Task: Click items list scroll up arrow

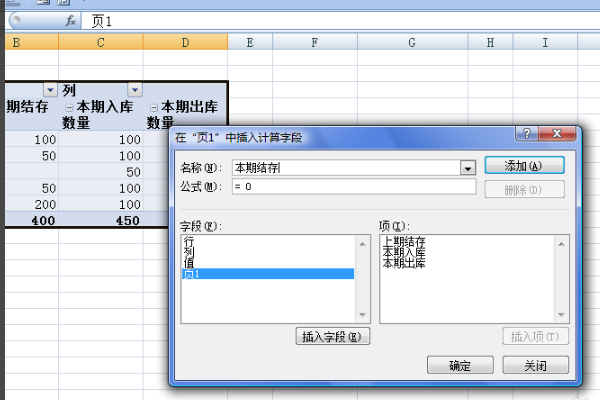Action: coord(561,244)
